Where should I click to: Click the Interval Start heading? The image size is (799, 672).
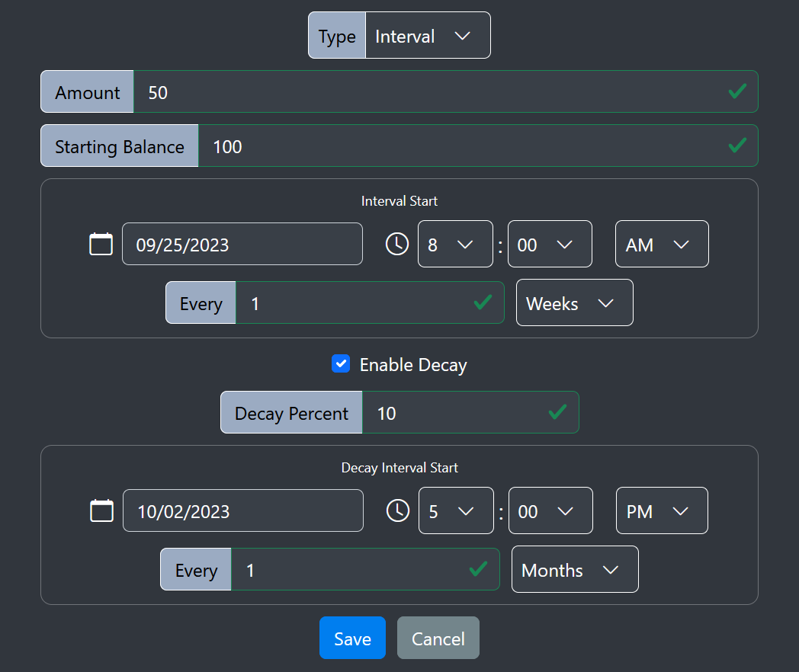pos(399,201)
